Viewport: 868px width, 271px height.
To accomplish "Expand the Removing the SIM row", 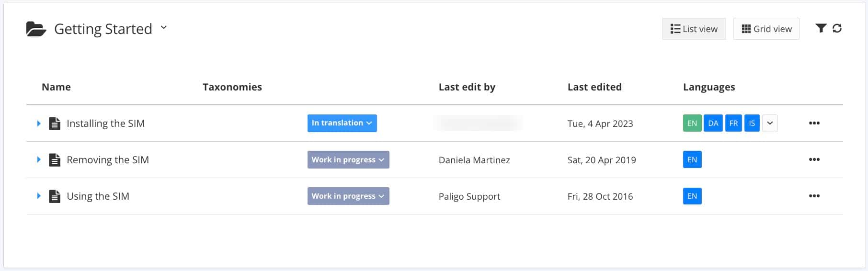I will point(39,159).
